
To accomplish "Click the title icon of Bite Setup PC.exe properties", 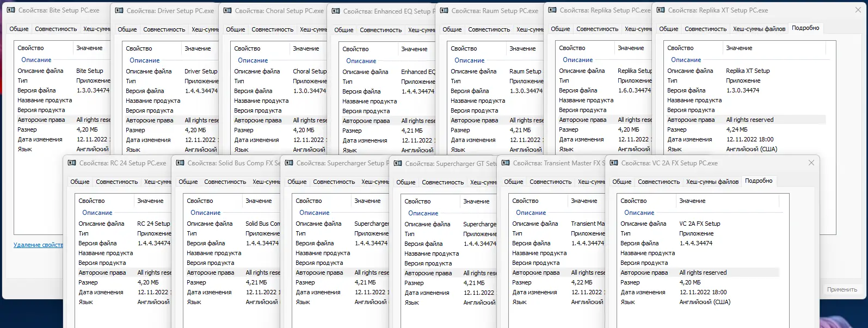I will pos(10,10).
